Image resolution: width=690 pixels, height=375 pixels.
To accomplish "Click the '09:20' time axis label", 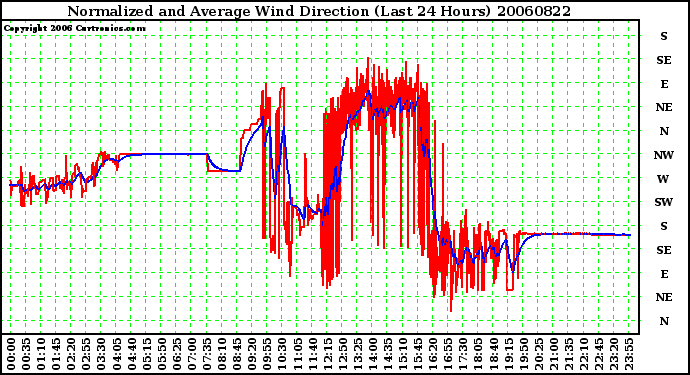I will [252, 354].
